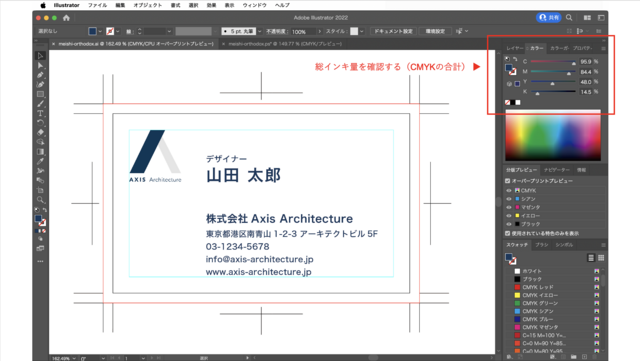The width and height of the screenshot is (640, 361).
Task: Pick a color from the spectrum bar
Action: pyautogui.click(x=553, y=135)
